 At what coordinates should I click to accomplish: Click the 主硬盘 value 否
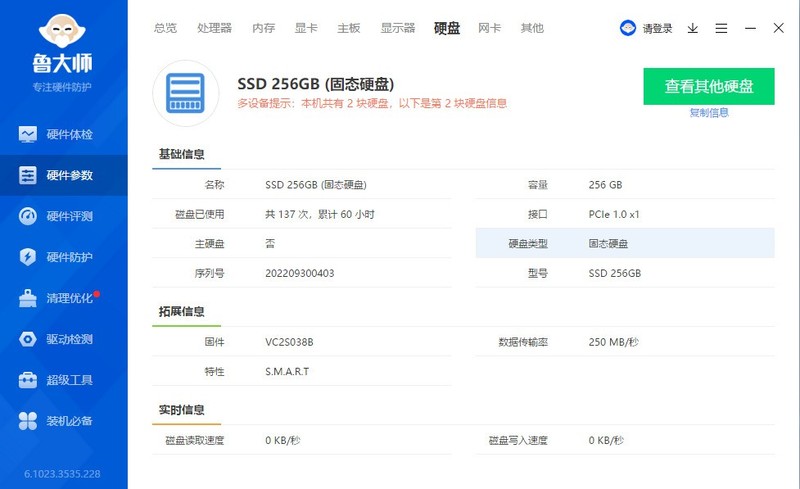[270, 243]
